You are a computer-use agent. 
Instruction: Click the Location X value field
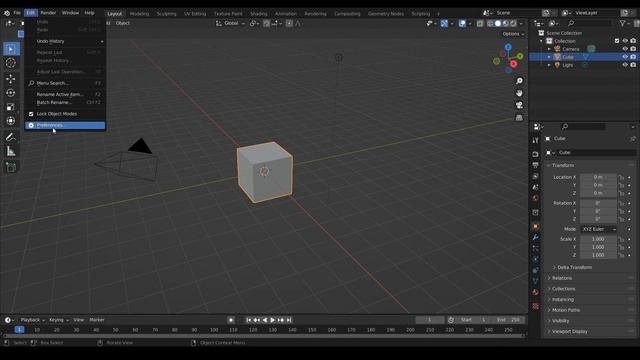[598, 177]
